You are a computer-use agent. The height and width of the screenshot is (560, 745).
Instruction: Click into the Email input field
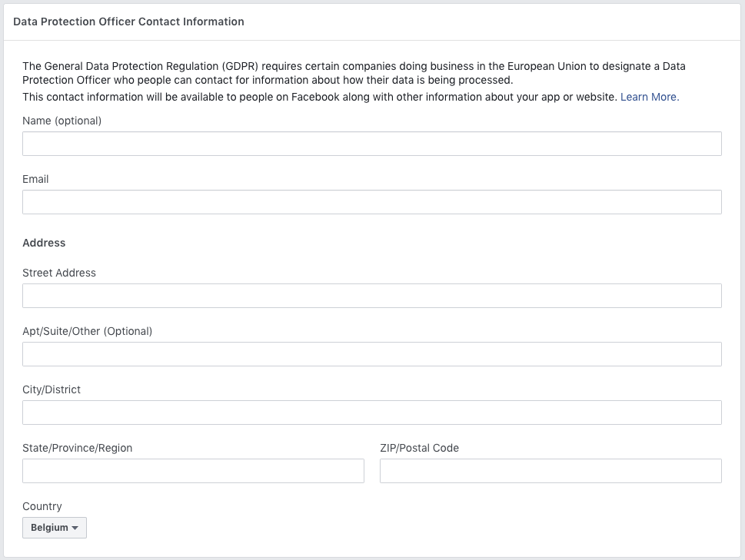tap(372, 202)
